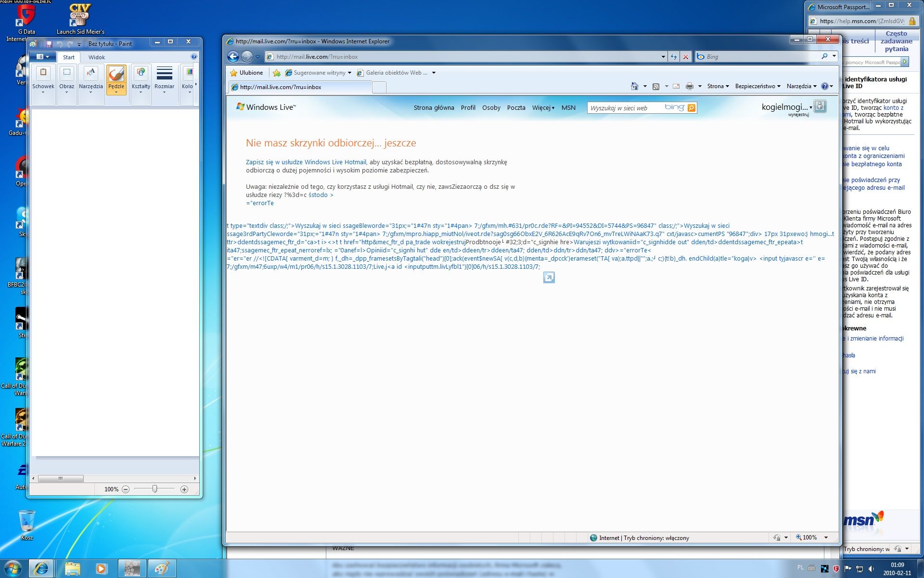
Task: Expand the Print options dropdown arrow
Action: 700,86
